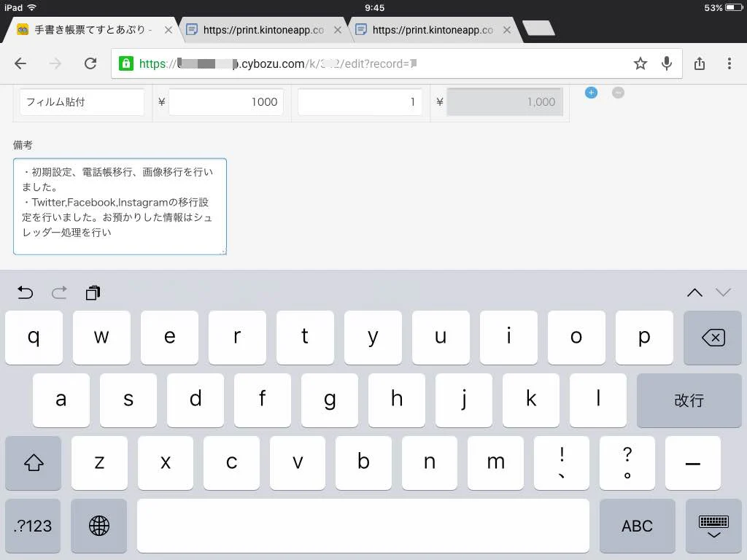747x560 pixels.
Task: Tap the keyboard clipboard paste icon
Action: (93, 292)
